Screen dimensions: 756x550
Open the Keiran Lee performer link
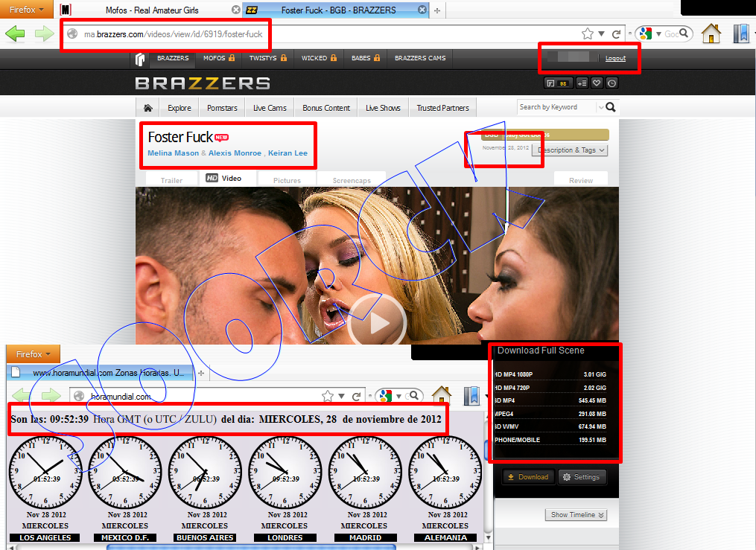[288, 153]
